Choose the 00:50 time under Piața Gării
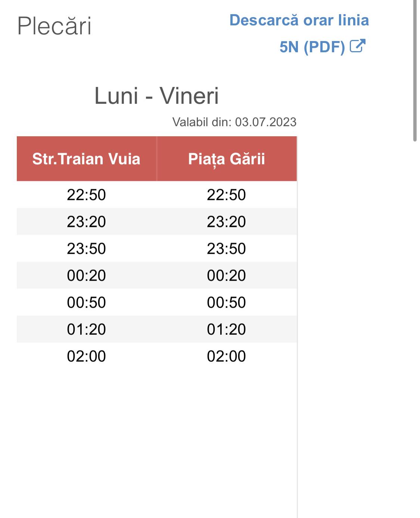Image resolution: width=420 pixels, height=518 pixels. pos(227,302)
